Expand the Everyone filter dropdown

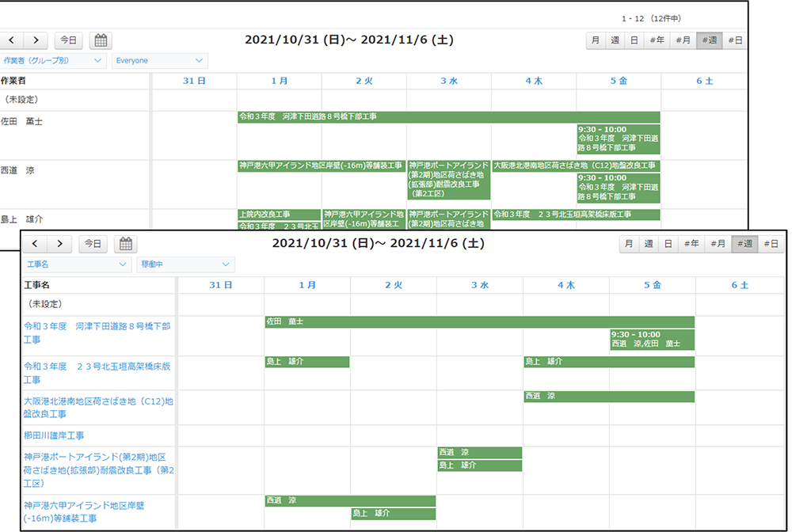click(159, 61)
